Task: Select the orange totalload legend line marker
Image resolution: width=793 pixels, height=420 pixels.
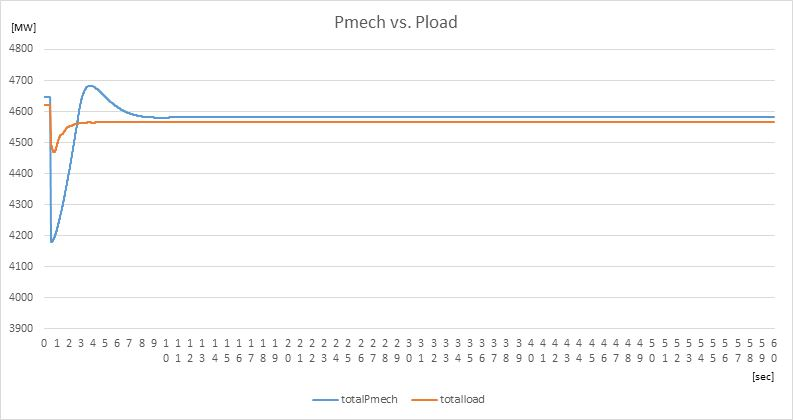Action: click(x=424, y=400)
